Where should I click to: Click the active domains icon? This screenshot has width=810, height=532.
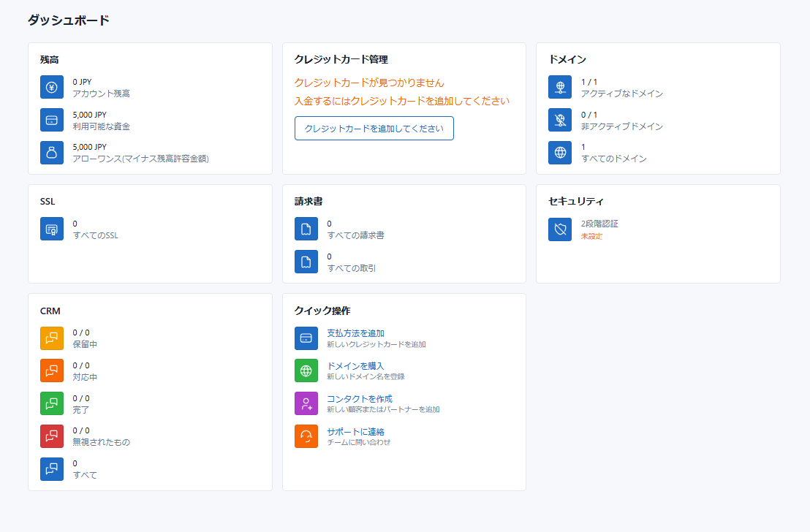560,88
